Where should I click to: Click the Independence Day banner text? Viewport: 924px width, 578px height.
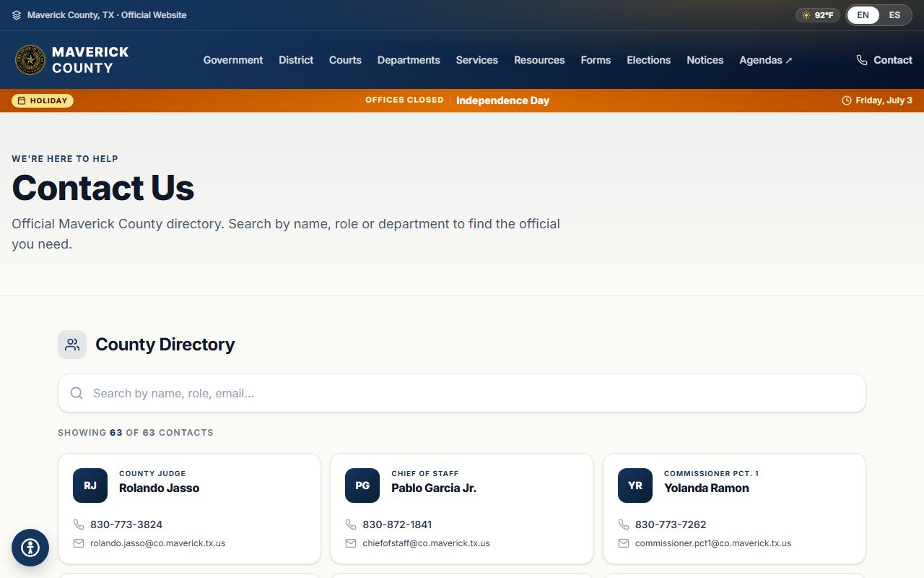[x=502, y=100]
